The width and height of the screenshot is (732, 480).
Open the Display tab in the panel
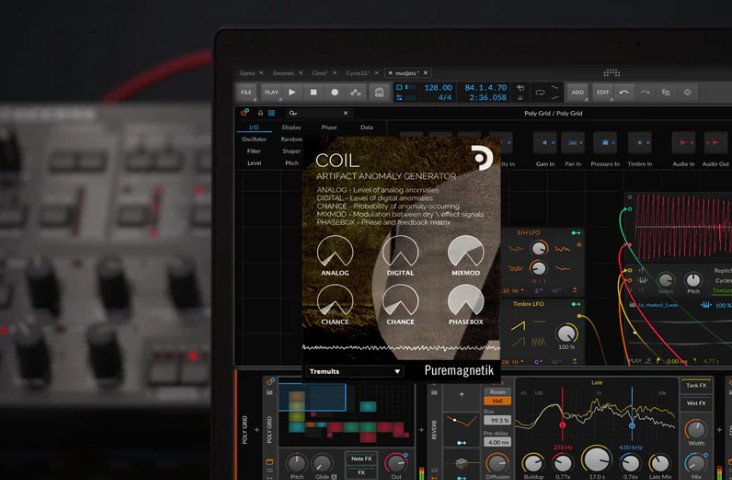click(x=291, y=127)
